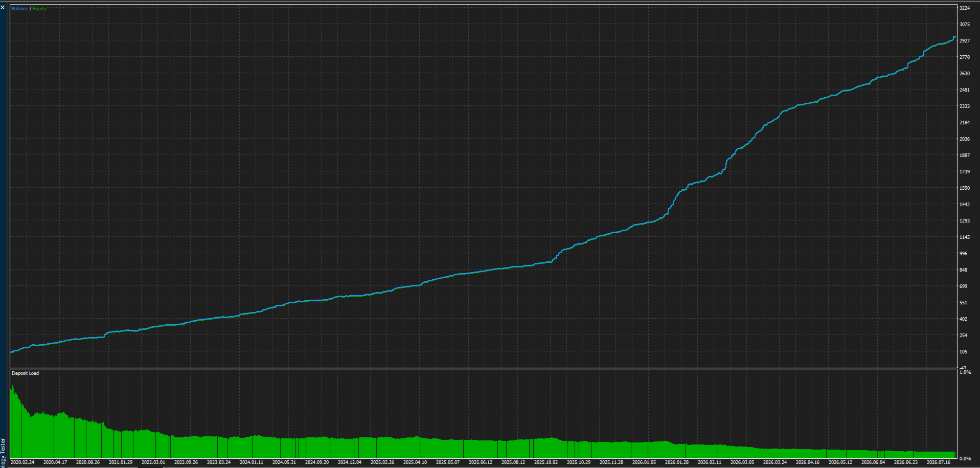Click the 2026.01.28 date label
Screen dimensions: 980x468
pyautogui.click(x=677, y=462)
